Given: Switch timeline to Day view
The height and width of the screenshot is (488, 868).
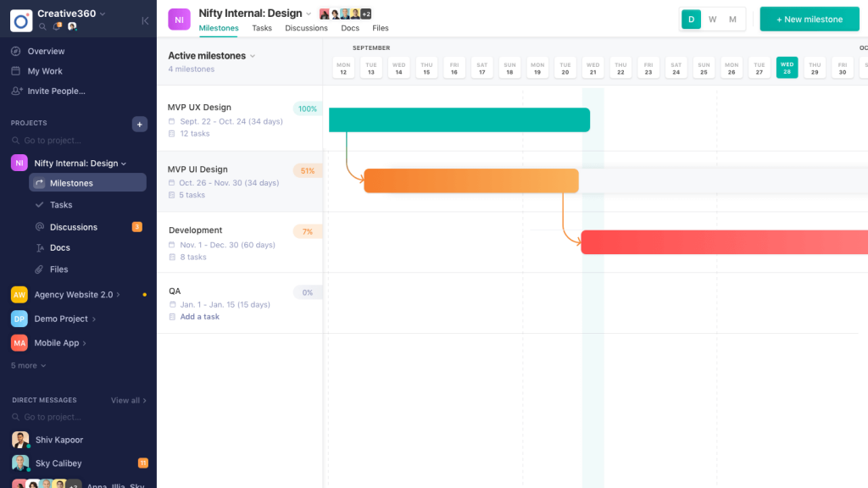Looking at the screenshot, I should pyautogui.click(x=691, y=19).
